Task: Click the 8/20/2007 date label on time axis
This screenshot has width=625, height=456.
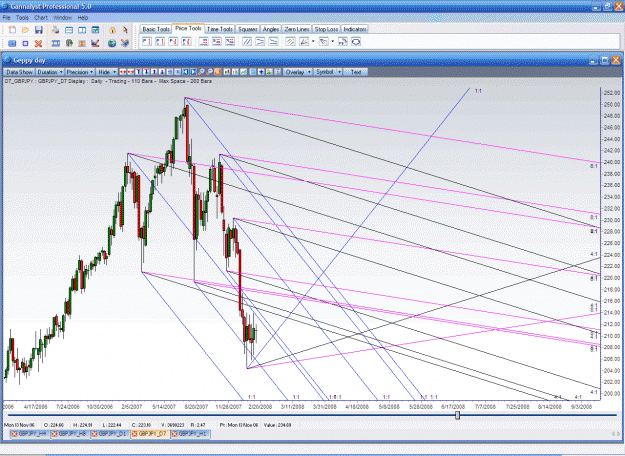Action: coord(196,407)
